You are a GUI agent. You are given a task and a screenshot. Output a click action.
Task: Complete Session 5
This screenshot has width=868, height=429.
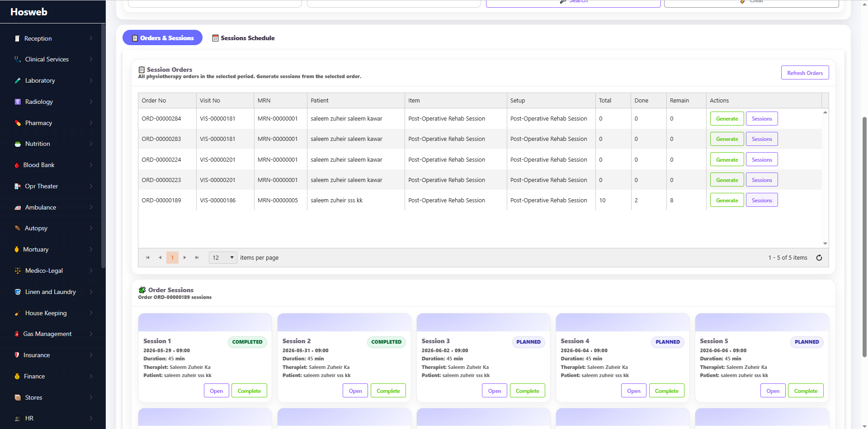click(x=805, y=391)
